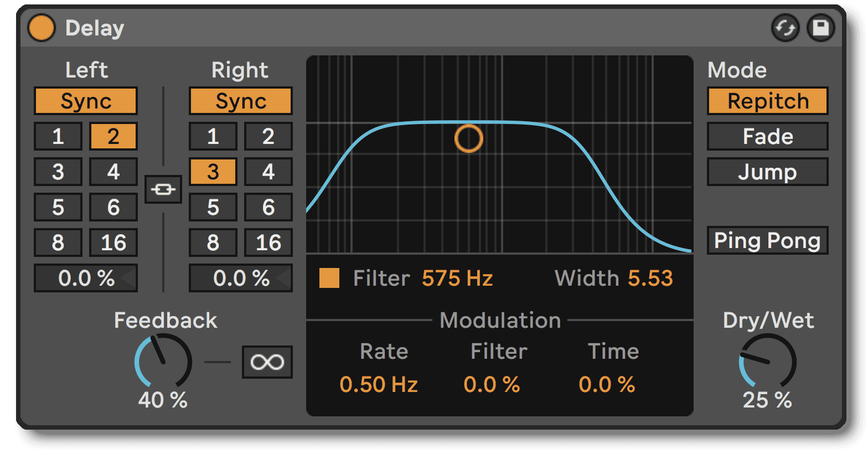Select Fade transition mode
This screenshot has height=454, width=868.
pyautogui.click(x=767, y=137)
